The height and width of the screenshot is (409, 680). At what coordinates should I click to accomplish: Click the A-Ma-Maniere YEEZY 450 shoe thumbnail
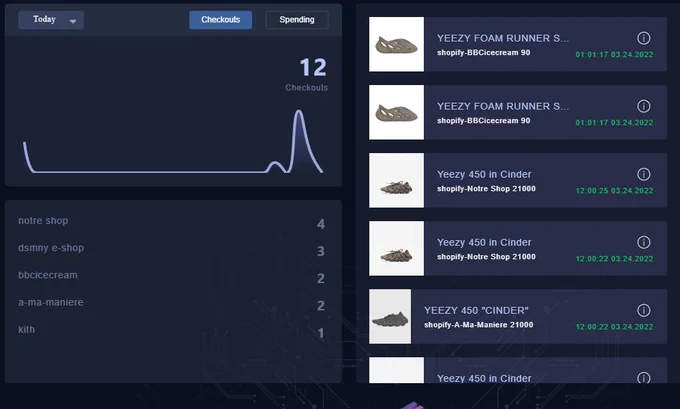point(390,317)
